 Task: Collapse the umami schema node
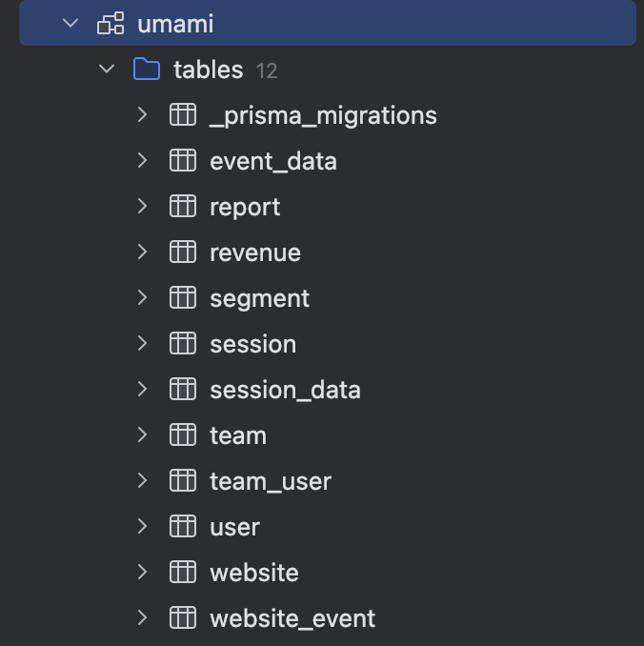[70, 24]
